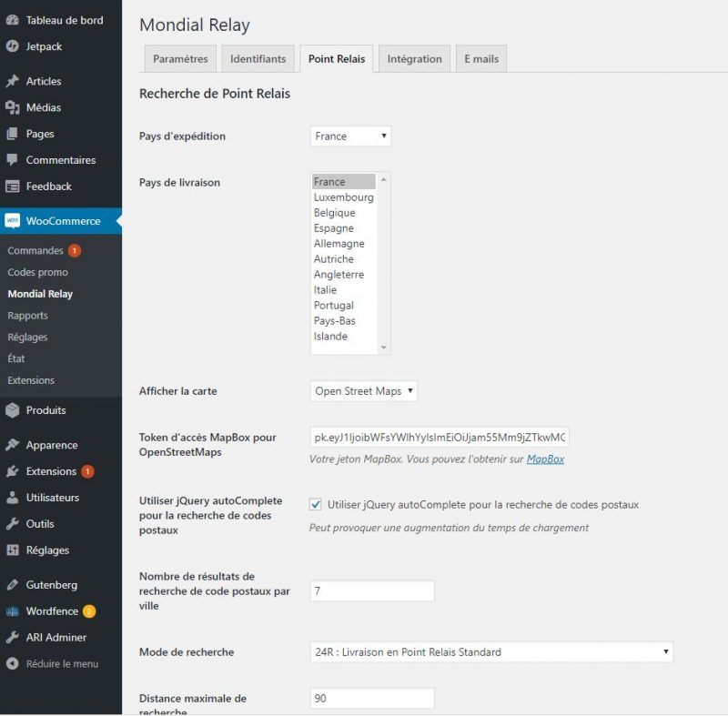728x716 pixels.
Task: Click the Produits box icon
Action: [x=13, y=409]
